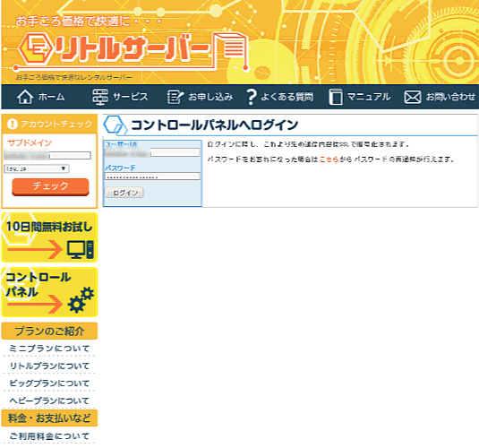Click the red こちら password reset link
The width and height of the screenshot is (479, 448).
pyautogui.click(x=329, y=159)
